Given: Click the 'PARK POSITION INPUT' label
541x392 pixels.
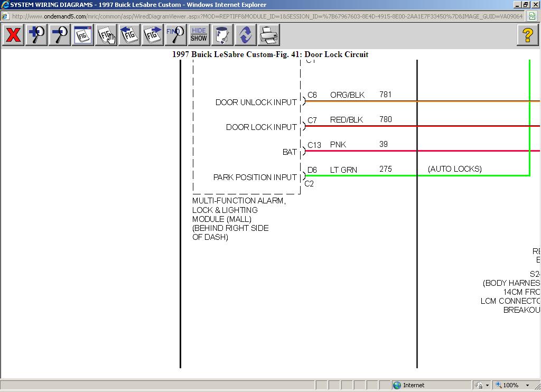Looking at the screenshot, I should pyautogui.click(x=255, y=177).
